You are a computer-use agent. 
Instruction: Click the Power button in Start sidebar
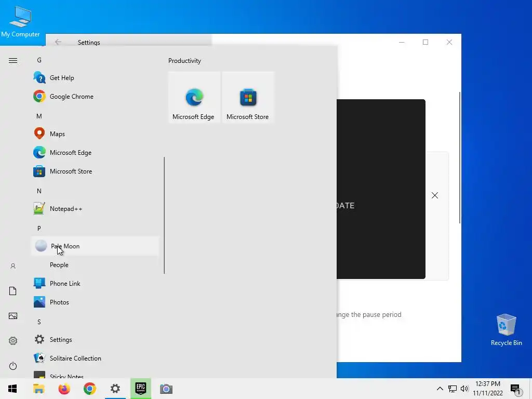[x=13, y=366]
